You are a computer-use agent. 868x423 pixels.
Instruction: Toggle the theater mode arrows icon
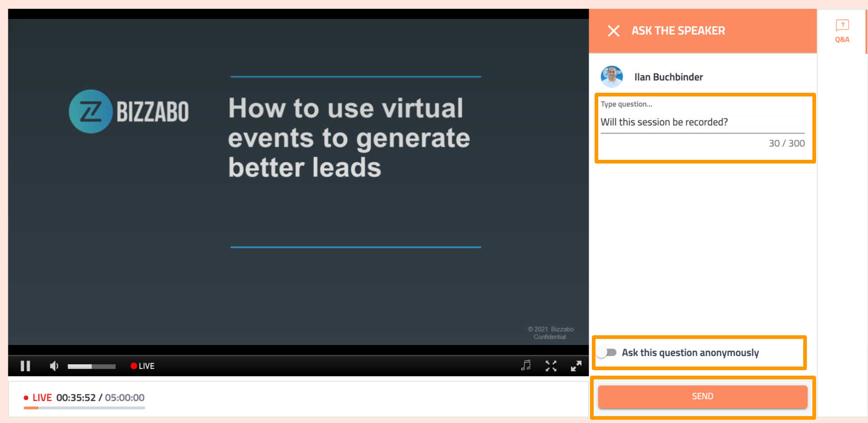[x=551, y=366]
